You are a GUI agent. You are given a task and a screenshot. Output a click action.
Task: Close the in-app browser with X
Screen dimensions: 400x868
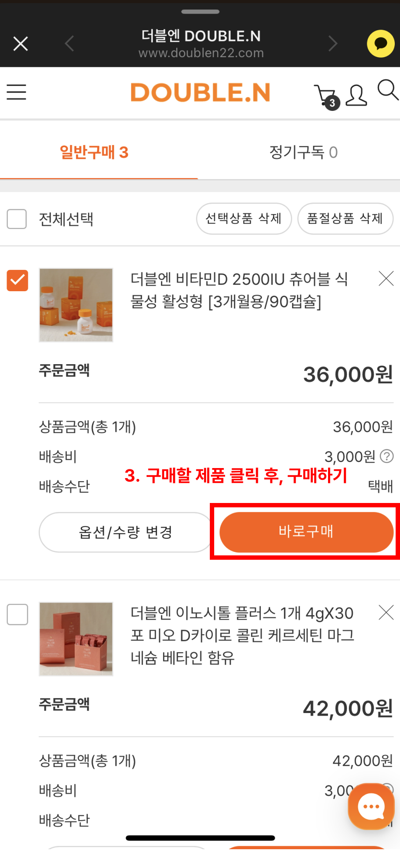coord(21,44)
